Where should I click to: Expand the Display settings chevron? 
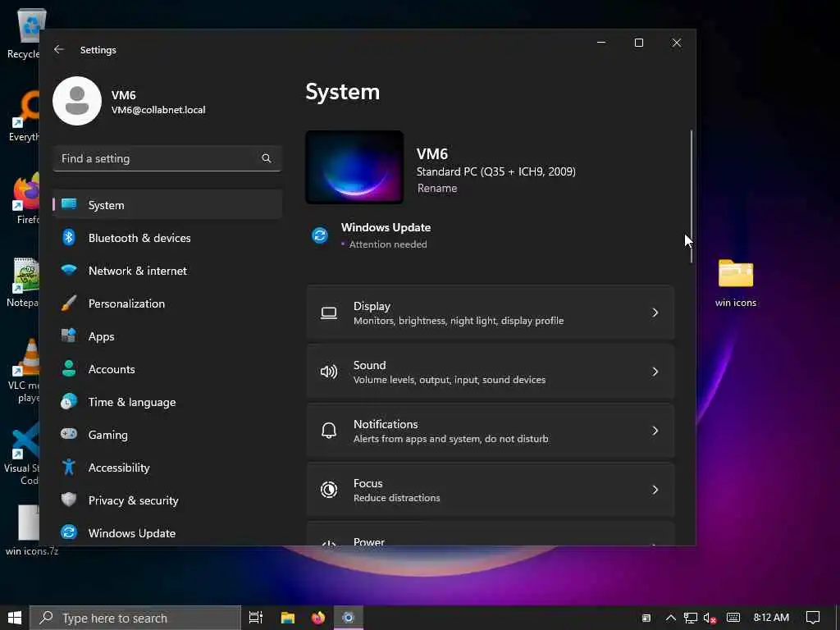[655, 313]
